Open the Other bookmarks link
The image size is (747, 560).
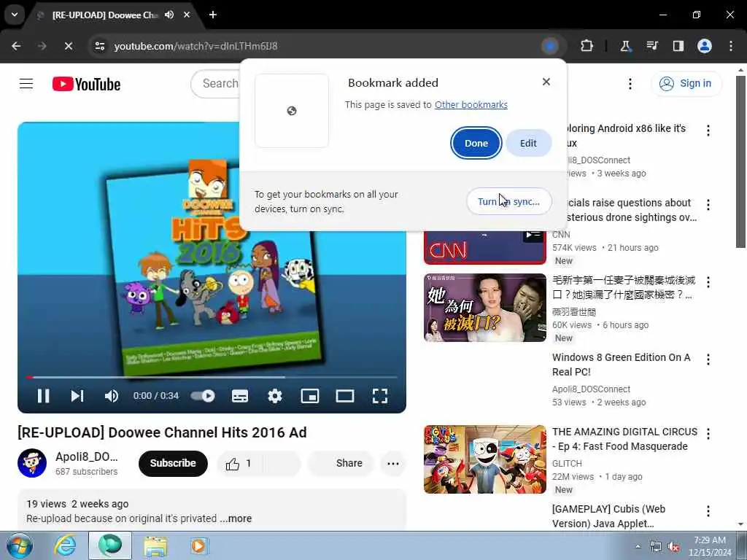[471, 105]
